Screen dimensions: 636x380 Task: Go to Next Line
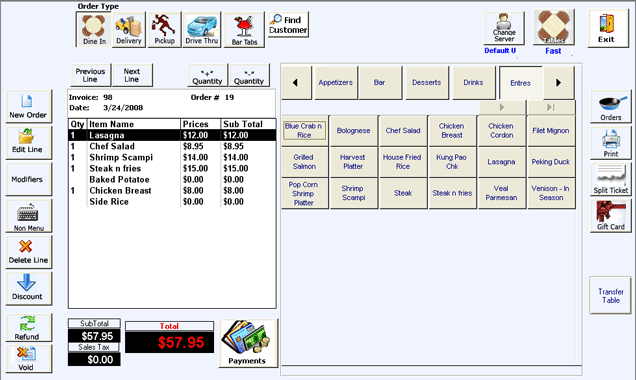[132, 75]
